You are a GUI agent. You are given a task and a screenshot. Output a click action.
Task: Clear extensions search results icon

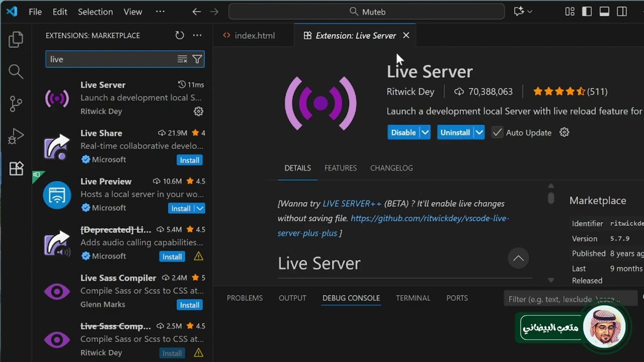click(182, 59)
